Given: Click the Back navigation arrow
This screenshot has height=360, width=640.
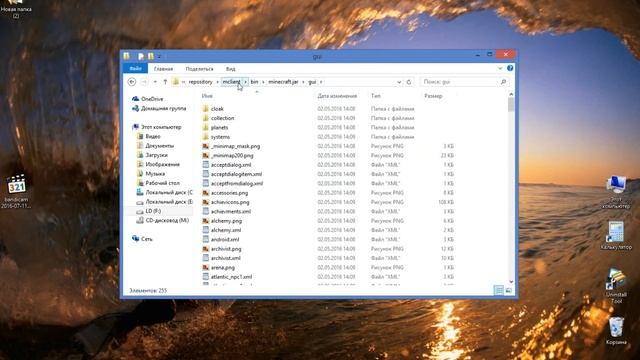Looking at the screenshot, I should coord(132,82).
